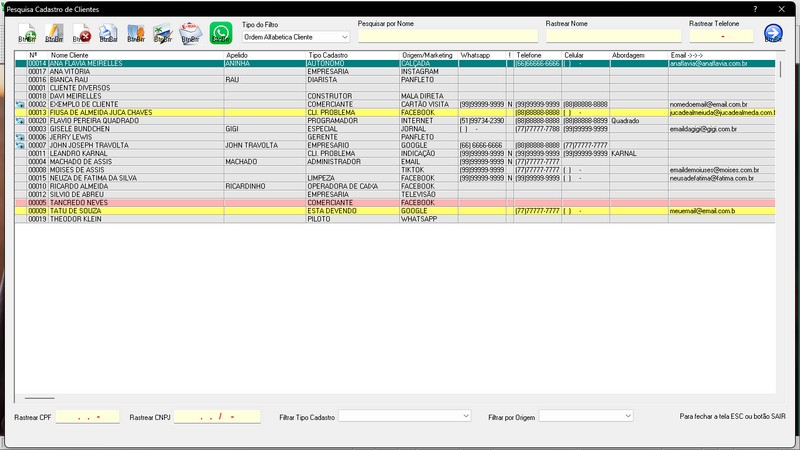Click the MALA DIRETA origin cell
The image size is (800, 450).
pyautogui.click(x=429, y=96)
